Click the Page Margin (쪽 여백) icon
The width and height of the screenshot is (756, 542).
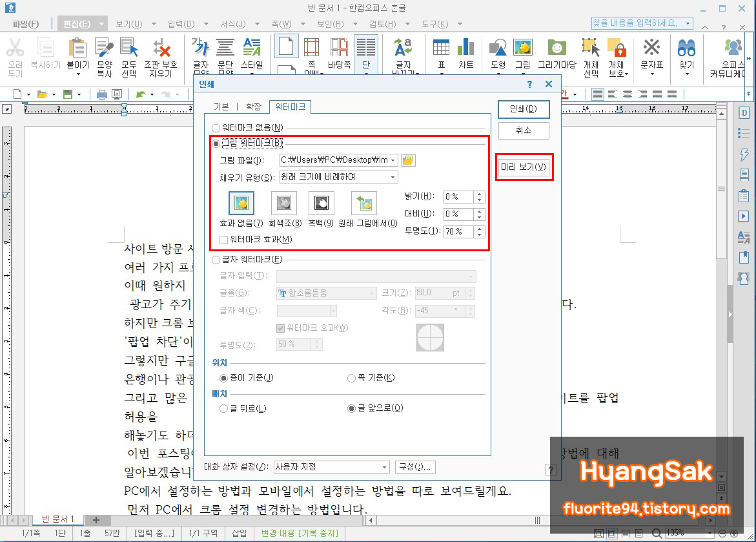pos(311,48)
